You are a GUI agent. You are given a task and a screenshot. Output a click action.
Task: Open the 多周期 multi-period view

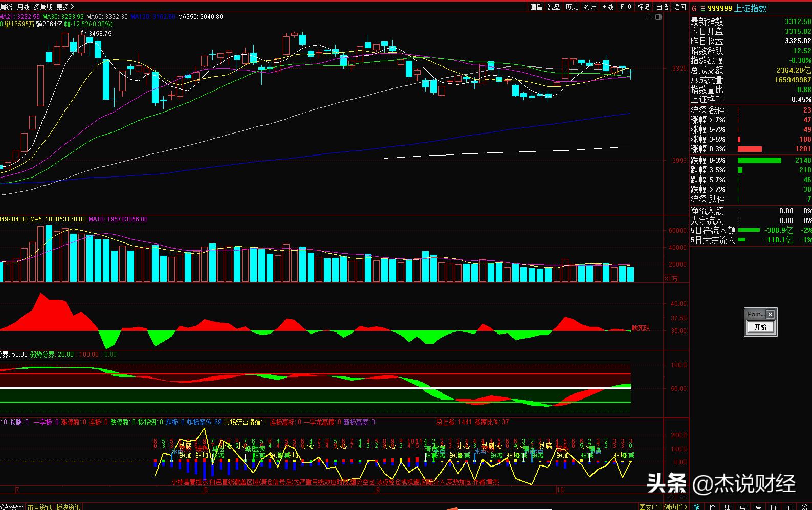[x=43, y=7]
